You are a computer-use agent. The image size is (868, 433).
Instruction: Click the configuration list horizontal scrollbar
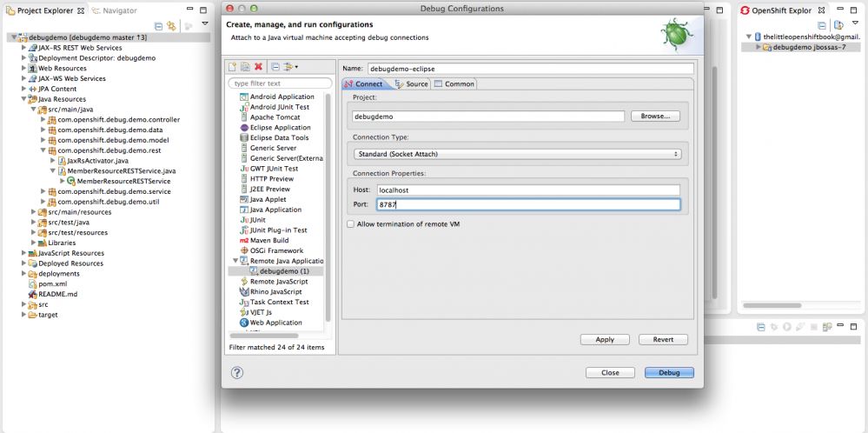click(263, 336)
